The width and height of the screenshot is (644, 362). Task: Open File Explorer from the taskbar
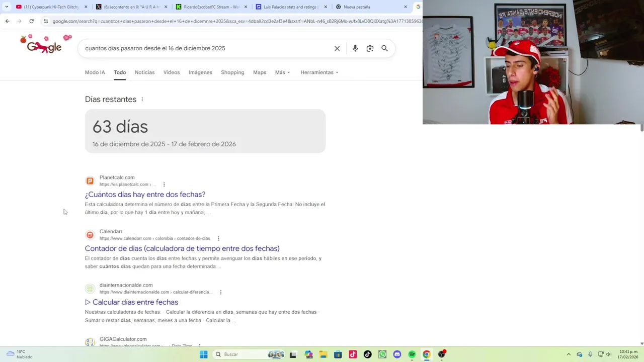click(323, 354)
